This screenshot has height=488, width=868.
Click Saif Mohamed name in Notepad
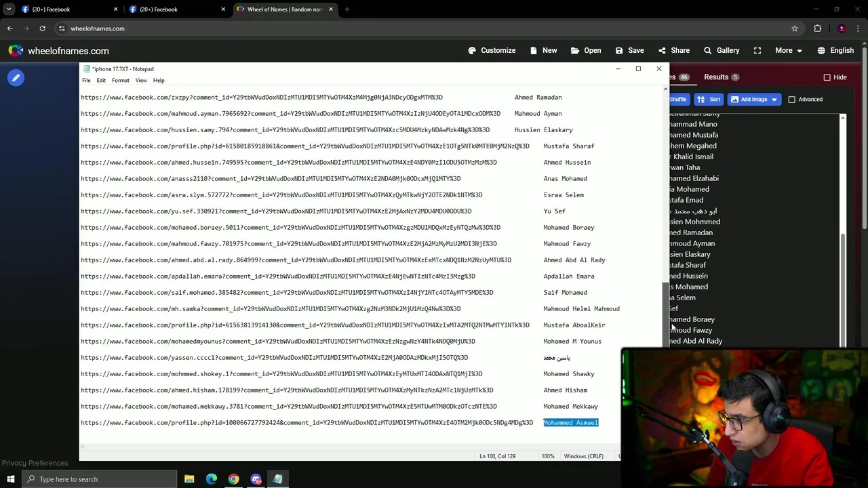pos(565,293)
